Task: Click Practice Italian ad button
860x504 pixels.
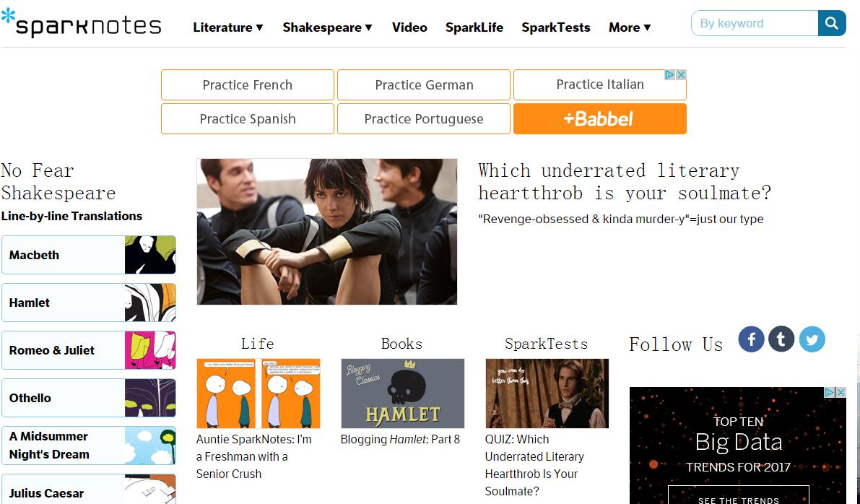Action: (600, 85)
